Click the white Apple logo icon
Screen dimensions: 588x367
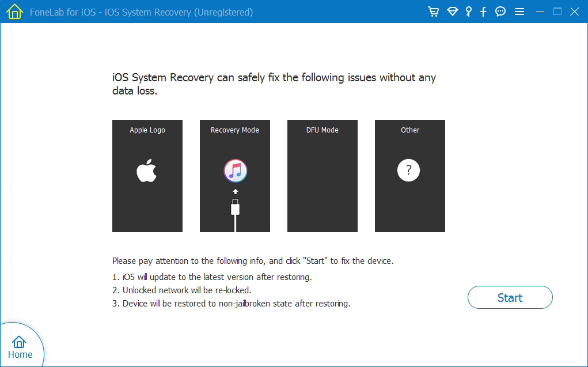click(x=147, y=172)
